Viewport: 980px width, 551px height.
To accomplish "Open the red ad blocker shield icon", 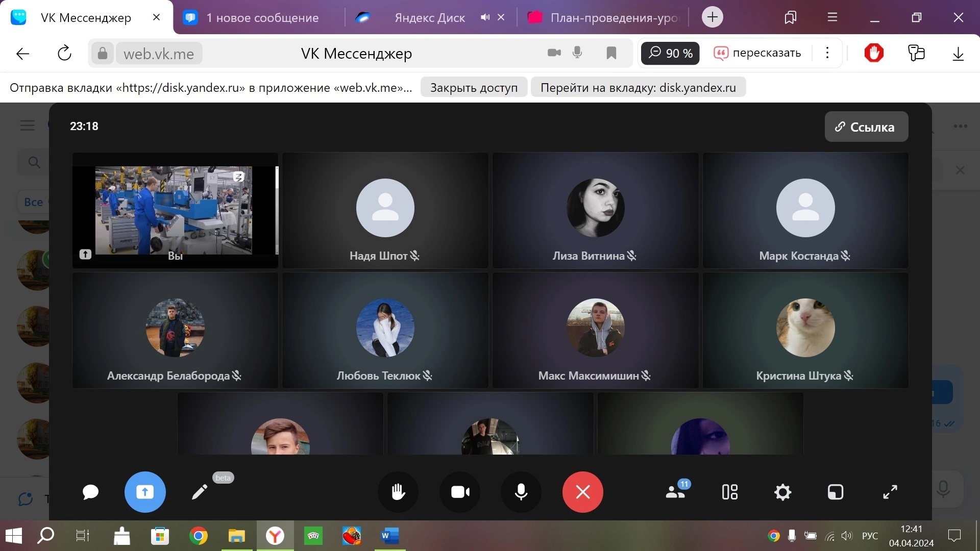I will tap(874, 53).
